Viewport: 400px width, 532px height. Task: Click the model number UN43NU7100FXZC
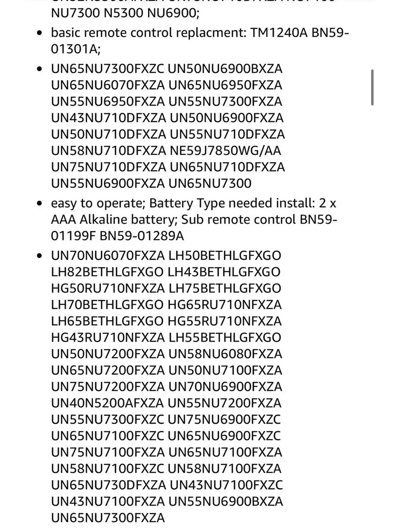[226, 485]
